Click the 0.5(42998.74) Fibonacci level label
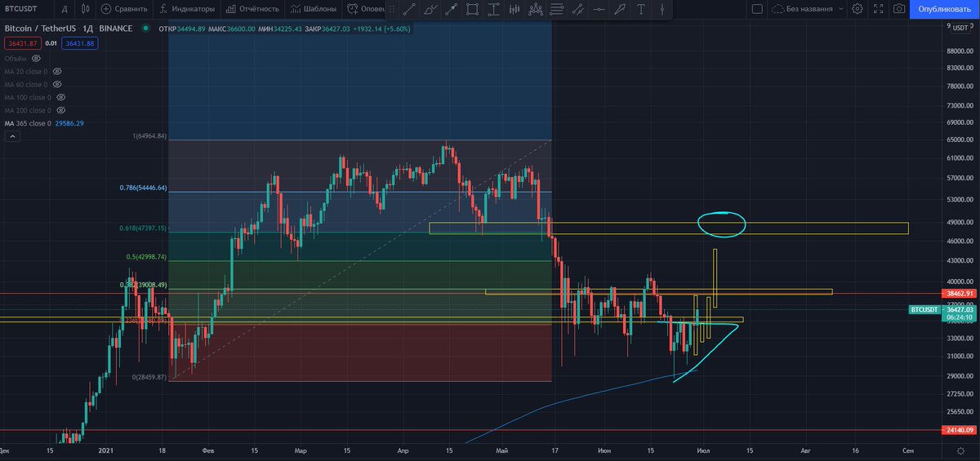This screenshot has width=980, height=461. click(146, 257)
